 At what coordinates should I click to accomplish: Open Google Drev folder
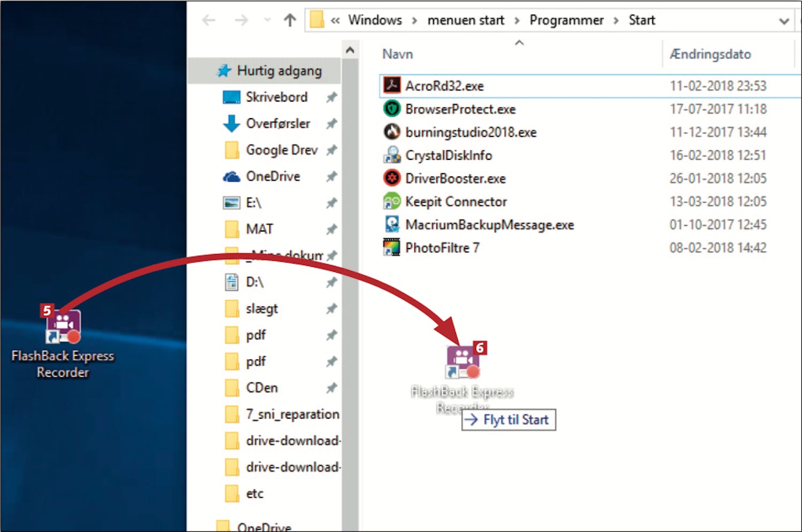tap(282, 150)
